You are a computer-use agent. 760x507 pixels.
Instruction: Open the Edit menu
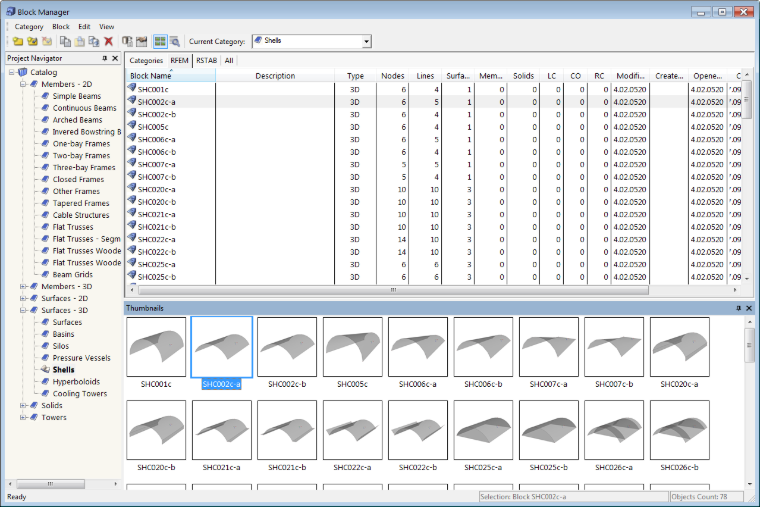tap(84, 27)
